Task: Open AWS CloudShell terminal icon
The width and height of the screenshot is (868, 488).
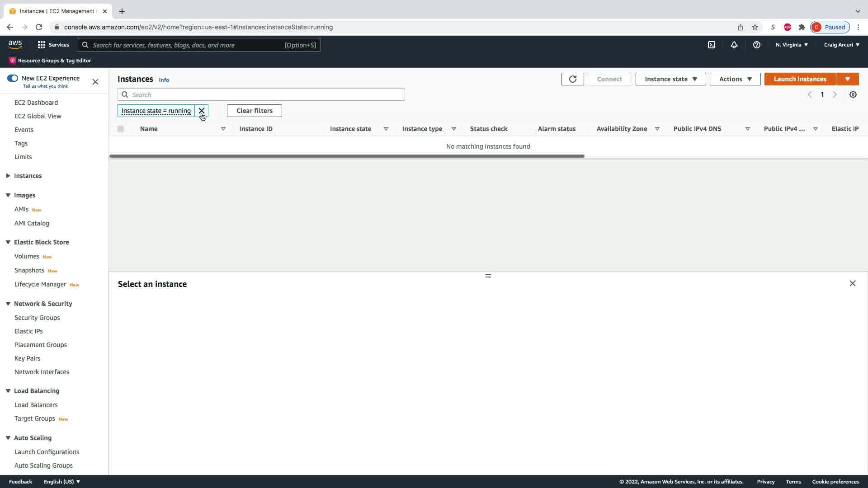Action: pos(711,45)
